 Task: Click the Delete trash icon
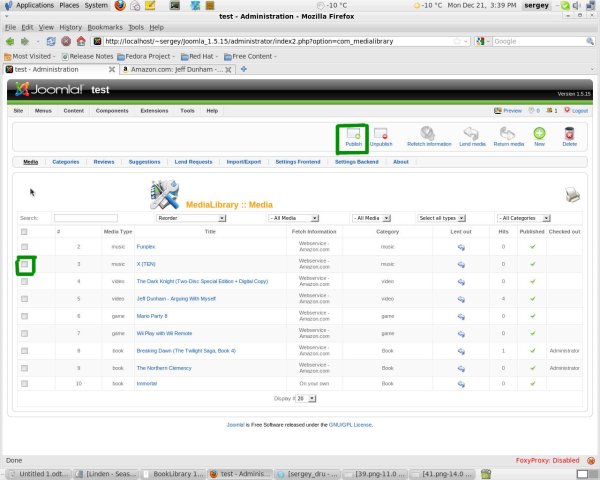(x=569, y=133)
